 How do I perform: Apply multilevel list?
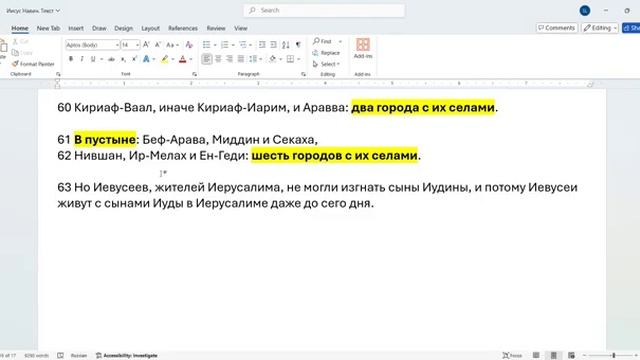(243, 44)
